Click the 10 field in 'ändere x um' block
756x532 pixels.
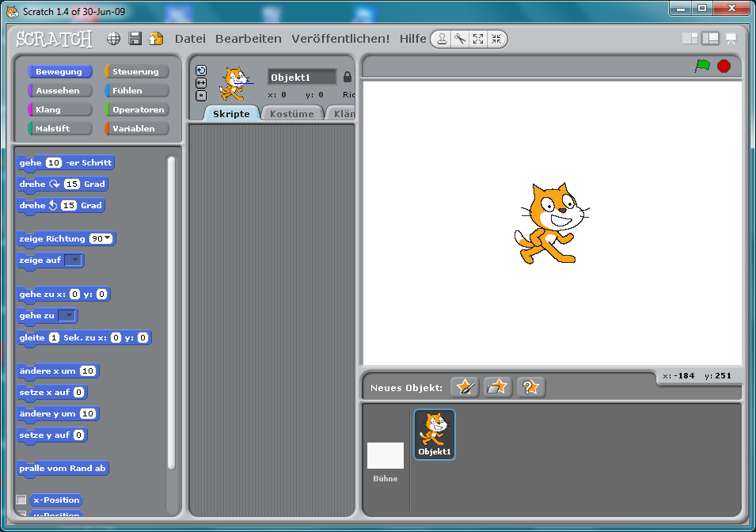click(87, 371)
